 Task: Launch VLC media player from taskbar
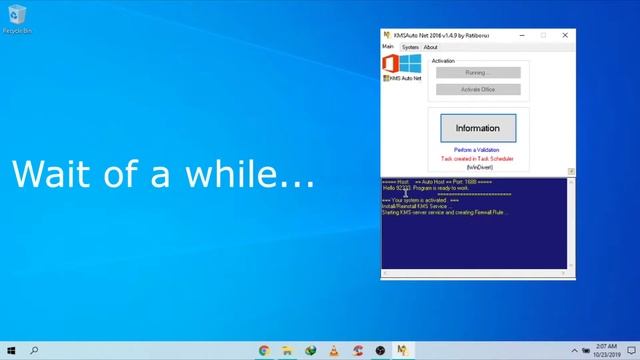coord(334,351)
